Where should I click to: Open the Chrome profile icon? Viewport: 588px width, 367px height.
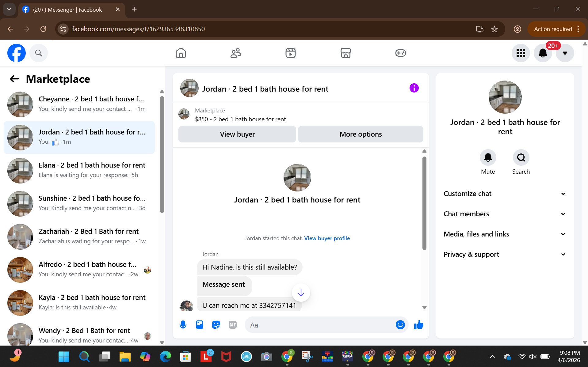coord(517,29)
